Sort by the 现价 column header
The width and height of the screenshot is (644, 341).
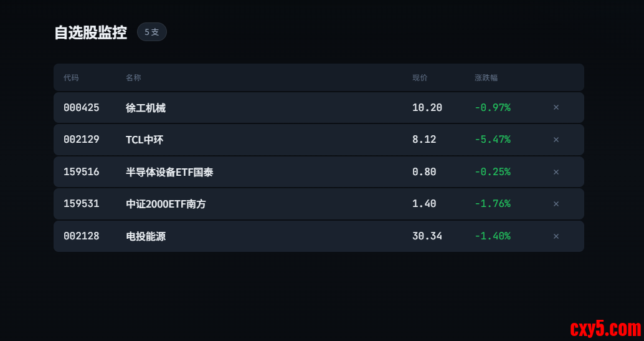coord(420,78)
